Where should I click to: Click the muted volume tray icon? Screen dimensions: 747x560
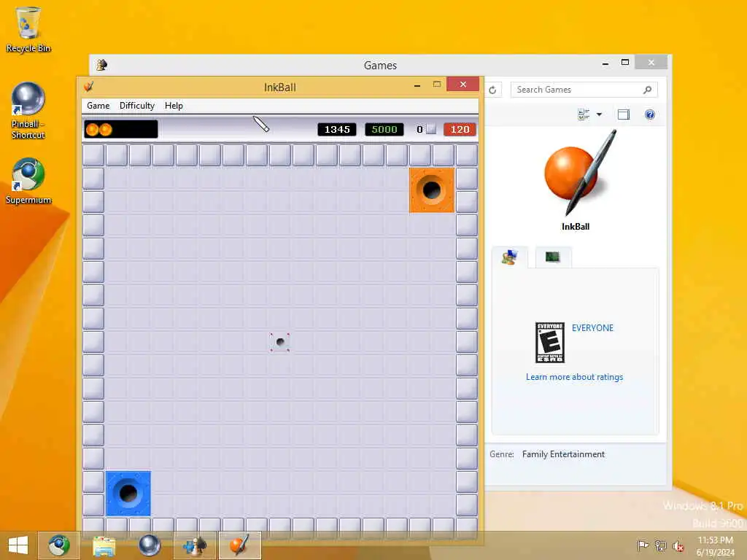click(x=678, y=546)
